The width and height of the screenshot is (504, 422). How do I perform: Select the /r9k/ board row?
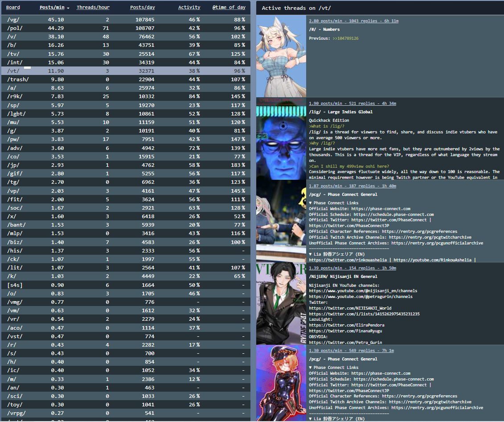coord(126,96)
